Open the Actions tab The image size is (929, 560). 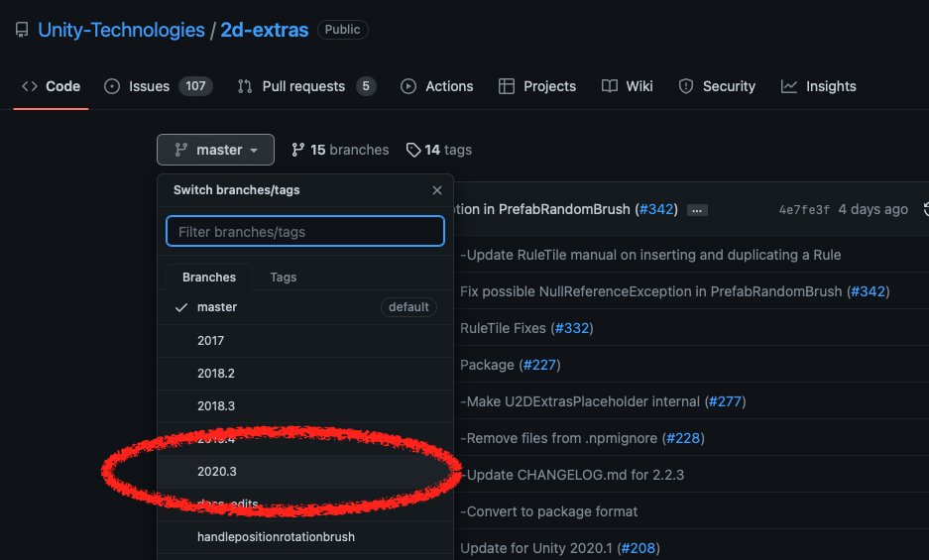point(437,86)
